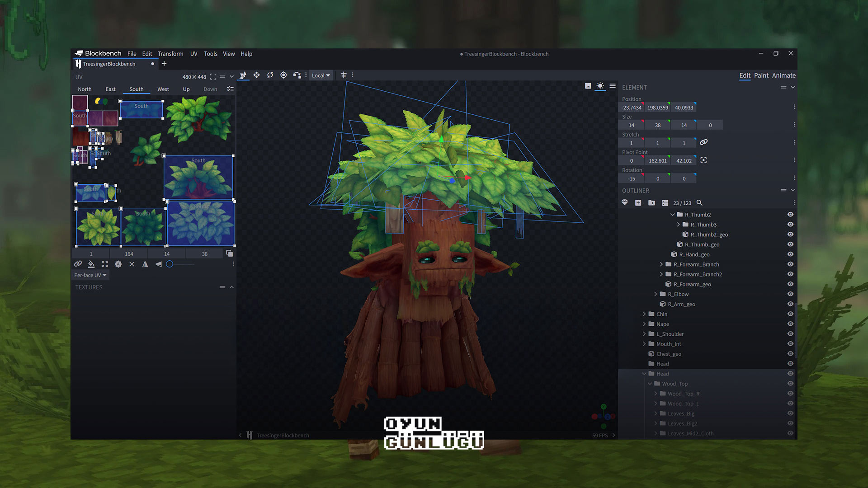Open the Local transform space dropdown
The width and height of the screenshot is (868, 488).
coord(321,75)
